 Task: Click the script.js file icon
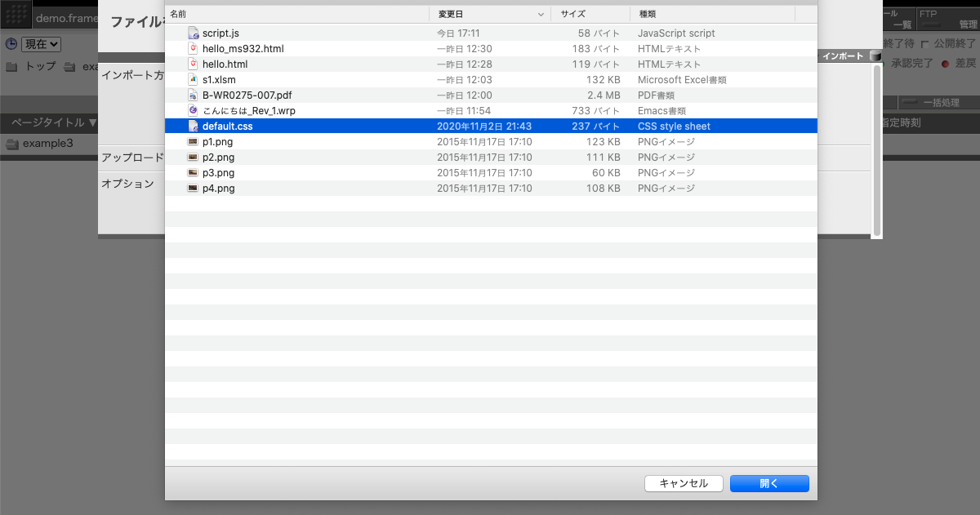click(x=193, y=33)
